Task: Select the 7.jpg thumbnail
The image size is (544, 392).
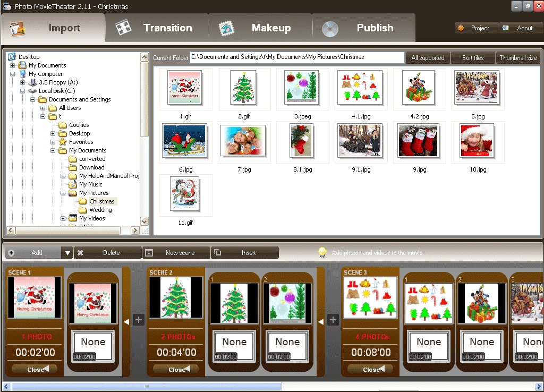Action: point(244,142)
